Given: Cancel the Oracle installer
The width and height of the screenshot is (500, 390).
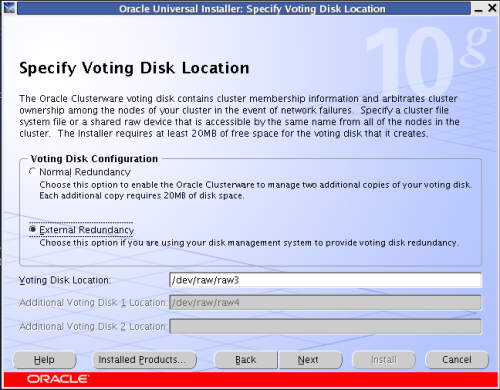Looking at the screenshot, I should (457, 360).
